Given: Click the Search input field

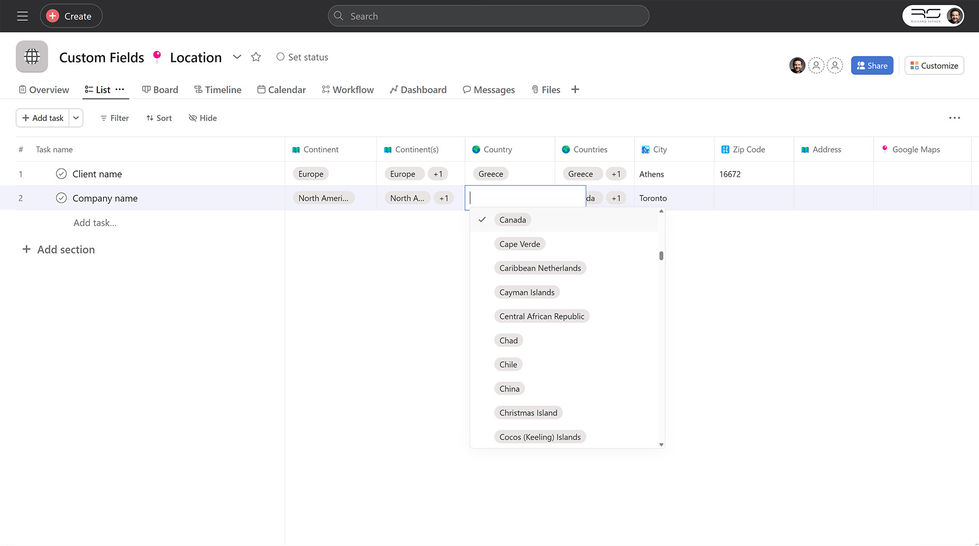Looking at the screenshot, I should pos(488,16).
